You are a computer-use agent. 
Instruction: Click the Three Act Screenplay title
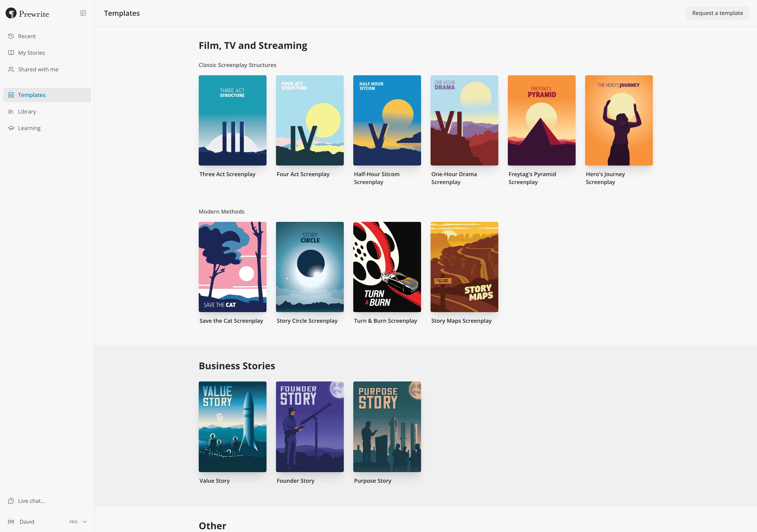tap(227, 174)
